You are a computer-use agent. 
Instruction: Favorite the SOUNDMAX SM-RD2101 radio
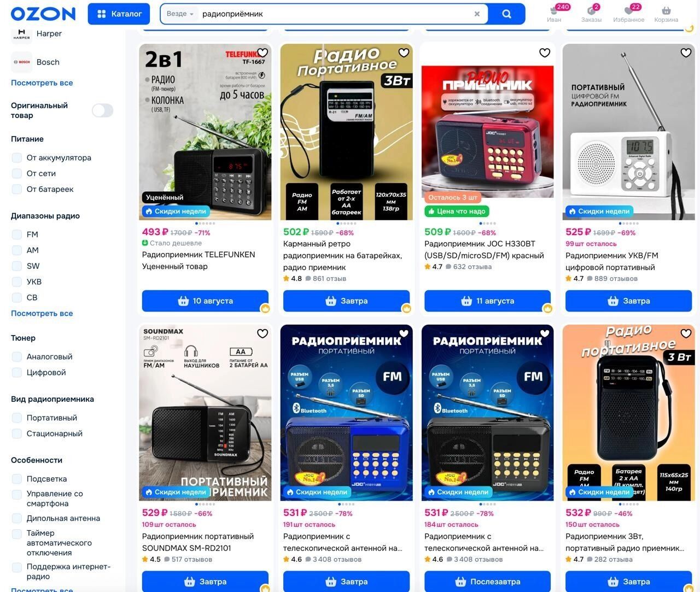click(x=262, y=333)
